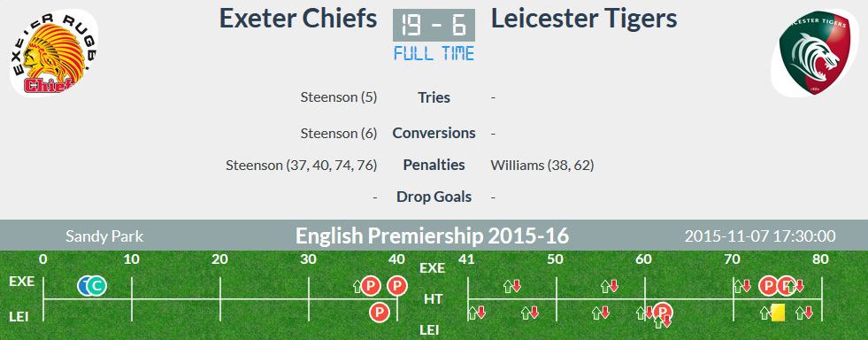Select Exeter's penalty marker on the 40-minute line
Image resolution: width=868 pixels, height=340 pixels.
tap(397, 286)
